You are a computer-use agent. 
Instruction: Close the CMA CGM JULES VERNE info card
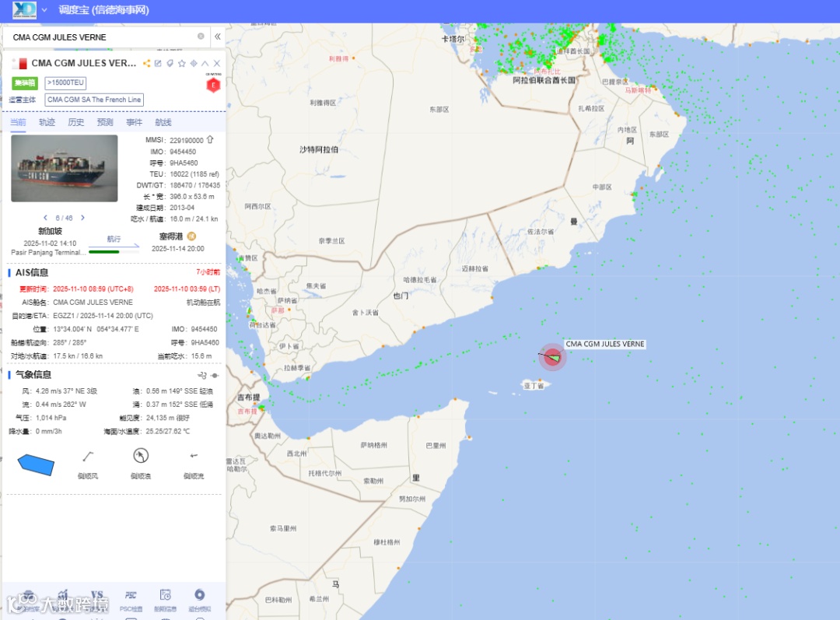pos(217,63)
